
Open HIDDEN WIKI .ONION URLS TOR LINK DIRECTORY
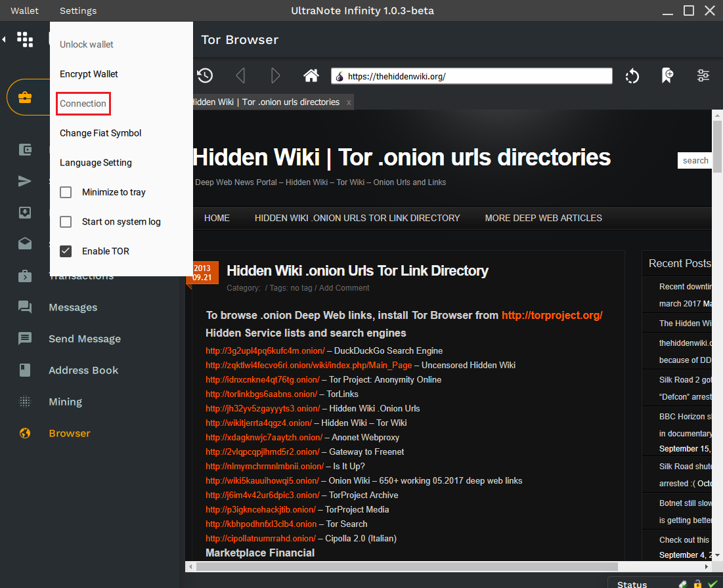coord(357,218)
